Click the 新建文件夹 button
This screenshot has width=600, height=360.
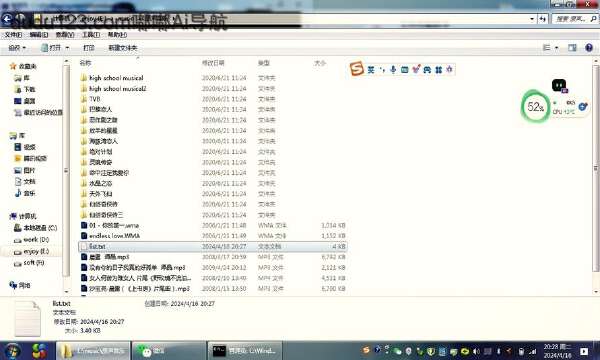pos(122,48)
